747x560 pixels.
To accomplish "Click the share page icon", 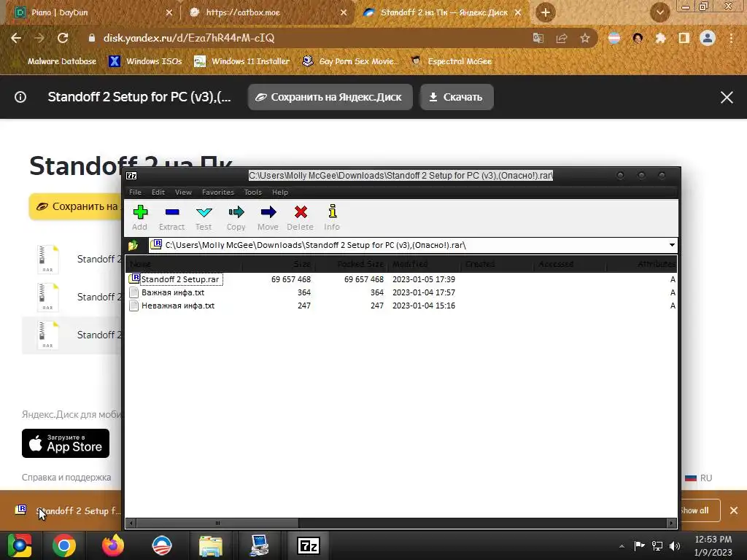I will 562,38.
